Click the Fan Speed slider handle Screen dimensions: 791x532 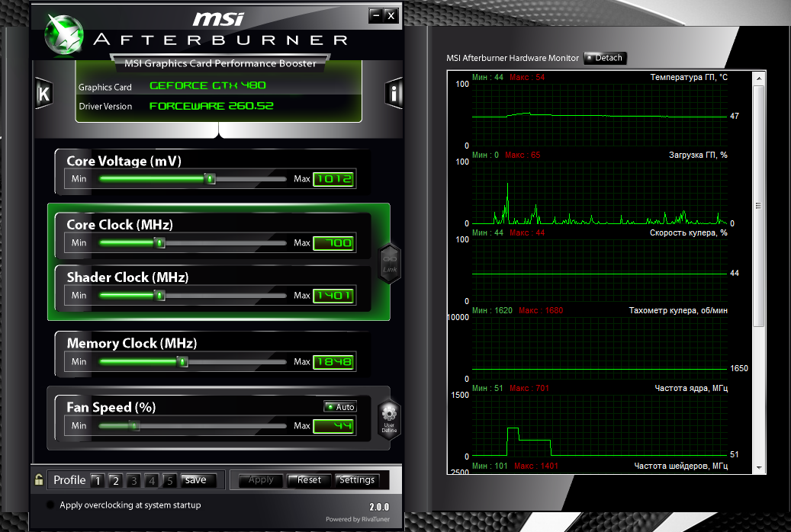134,426
